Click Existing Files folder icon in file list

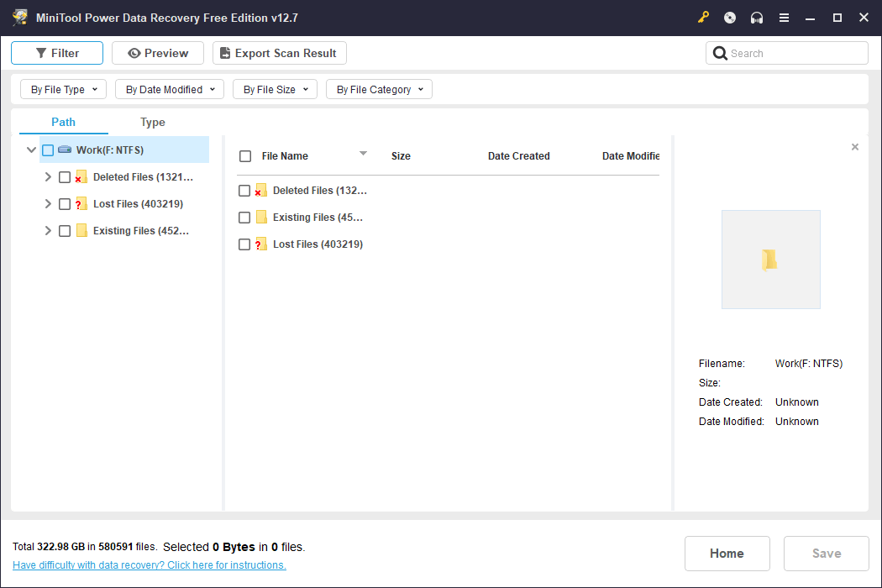tap(261, 218)
